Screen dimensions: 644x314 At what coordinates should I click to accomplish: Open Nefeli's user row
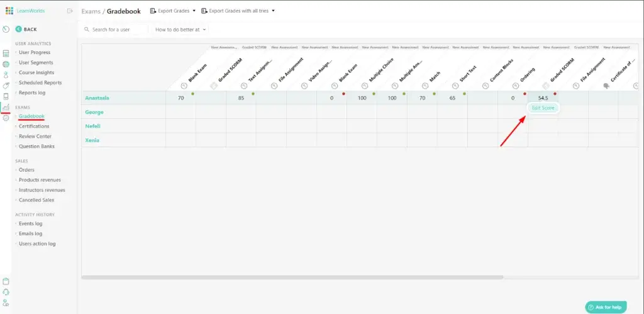92,126
